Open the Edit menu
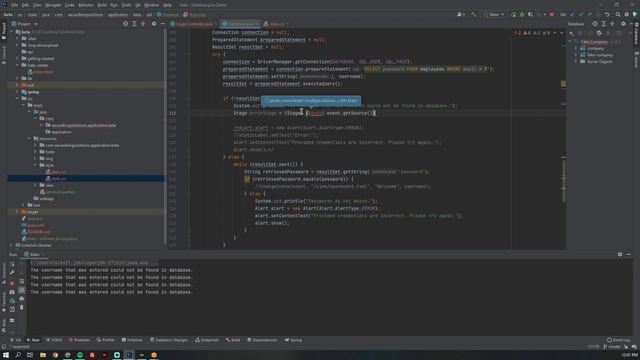 click(x=25, y=5)
